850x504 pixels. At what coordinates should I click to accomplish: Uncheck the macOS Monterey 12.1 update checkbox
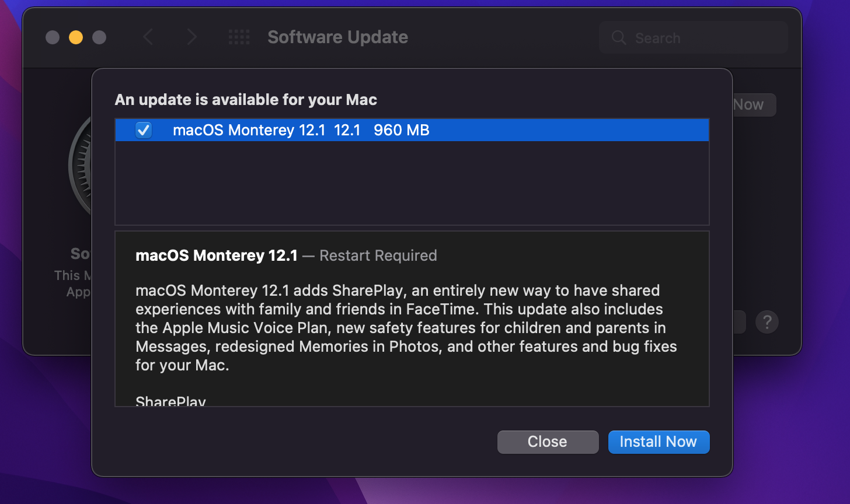click(144, 130)
